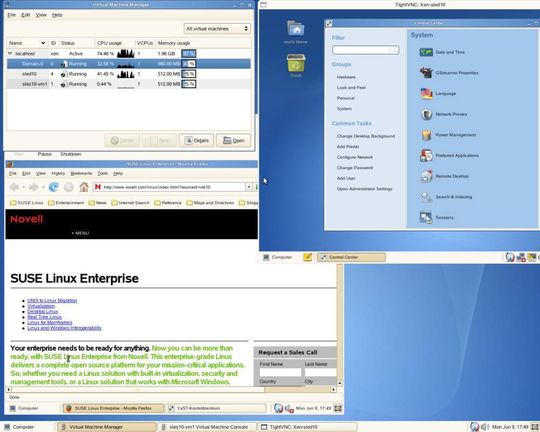This screenshot has height=432, width=540.
Task: Select the Hardware group in Control Center
Action: coord(346,77)
